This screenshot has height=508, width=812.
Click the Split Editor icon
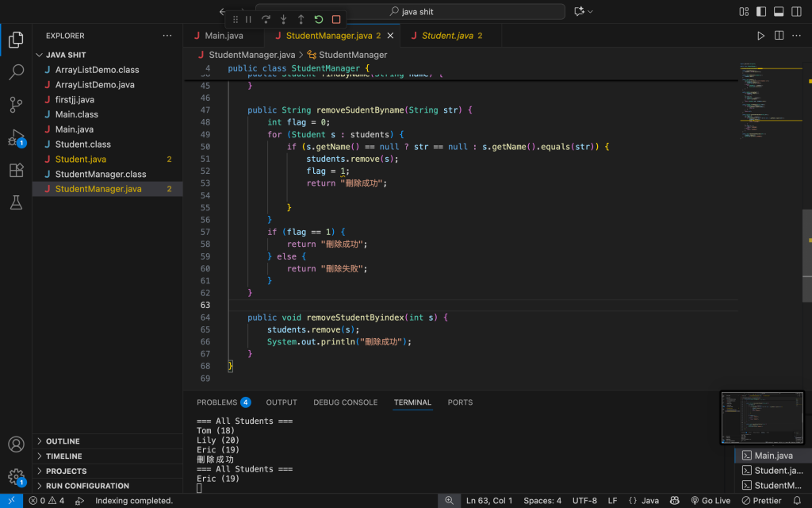(779, 36)
